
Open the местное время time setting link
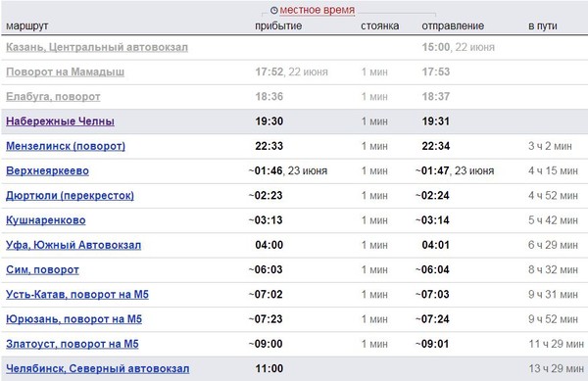click(318, 10)
